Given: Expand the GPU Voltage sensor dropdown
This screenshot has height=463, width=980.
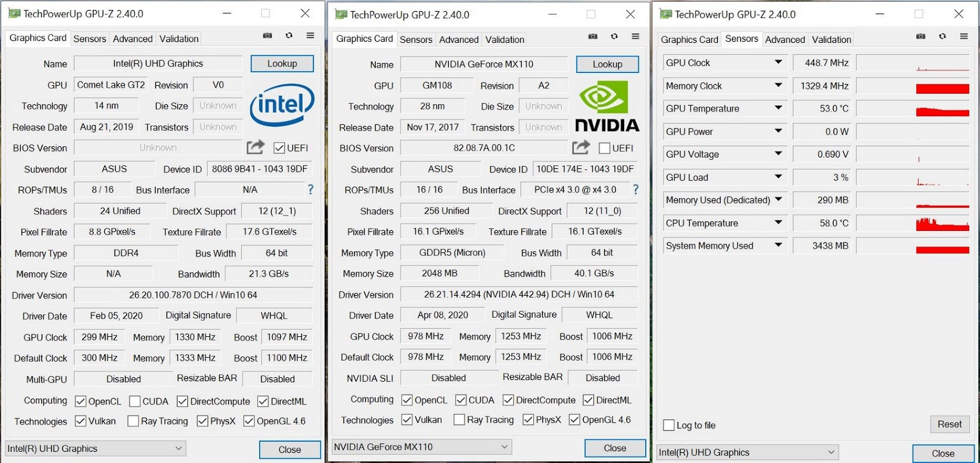Looking at the screenshot, I should (x=778, y=153).
